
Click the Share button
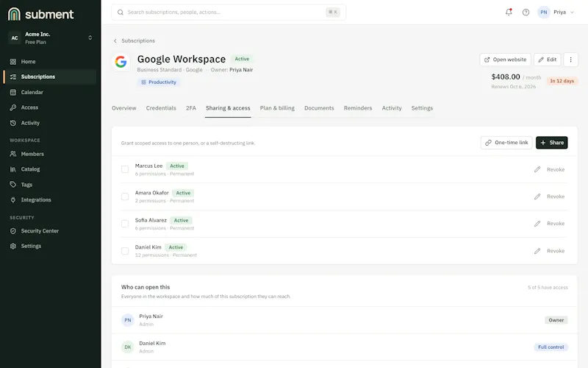[x=552, y=143]
